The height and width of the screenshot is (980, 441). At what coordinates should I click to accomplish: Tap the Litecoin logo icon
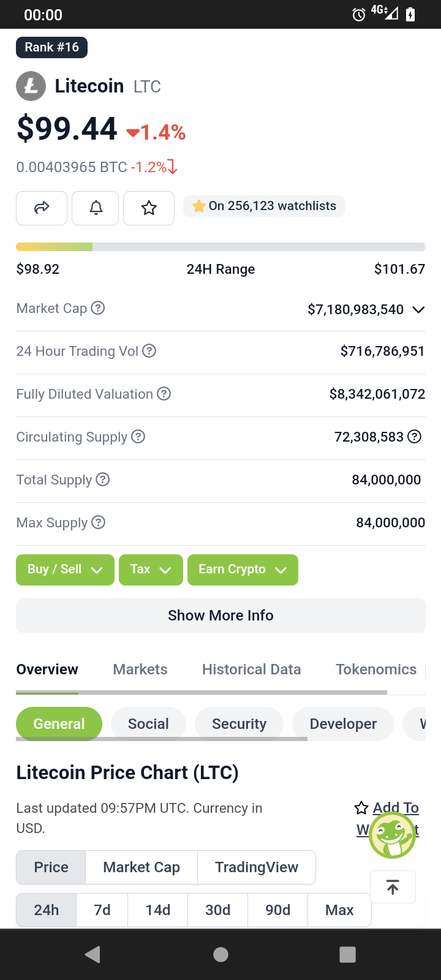(x=31, y=86)
